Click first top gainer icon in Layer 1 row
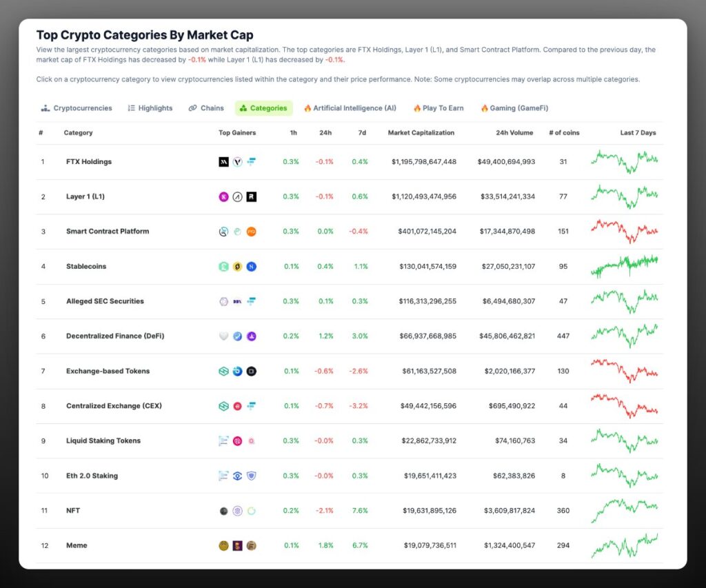706x588 pixels. [x=224, y=196]
